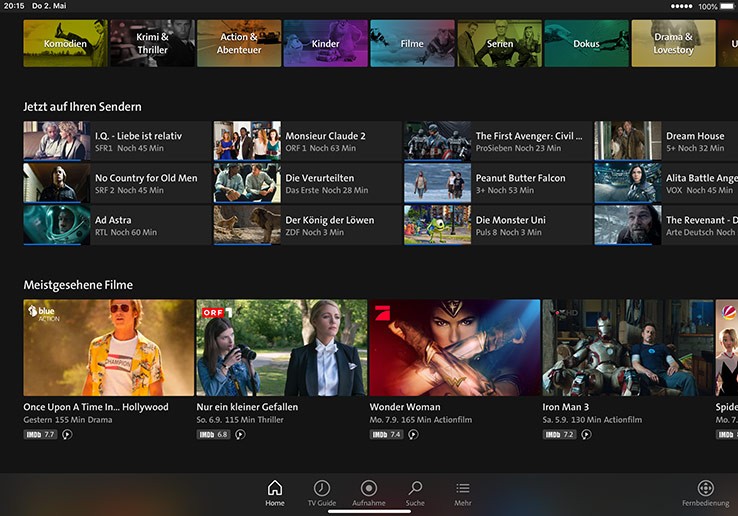
Task: Click Once Upon A Time In... Hollywood title
Action: 96,407
